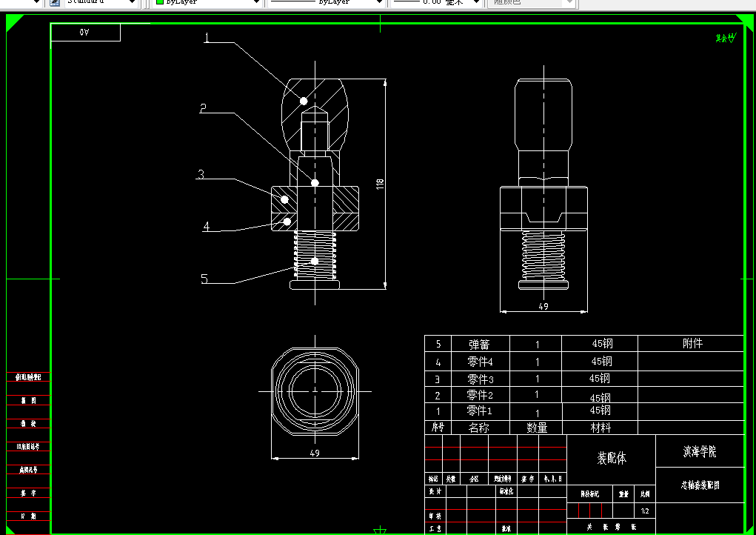Select balloon number 5 leader label
Screen dimensions: 756x535
[204, 279]
